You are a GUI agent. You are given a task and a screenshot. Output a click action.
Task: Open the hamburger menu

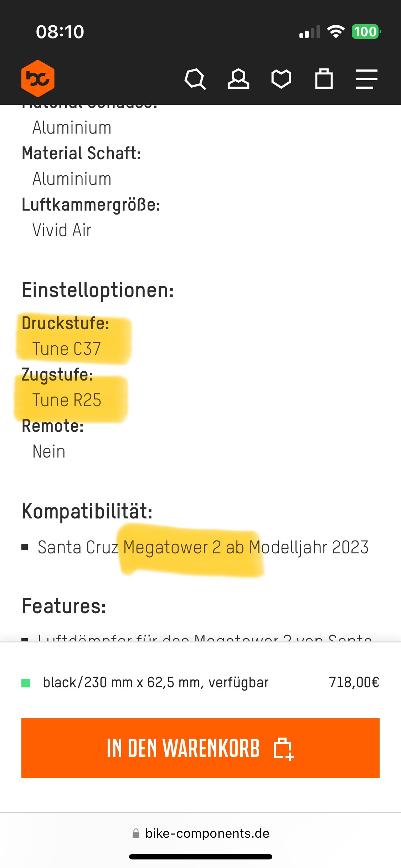click(x=366, y=79)
